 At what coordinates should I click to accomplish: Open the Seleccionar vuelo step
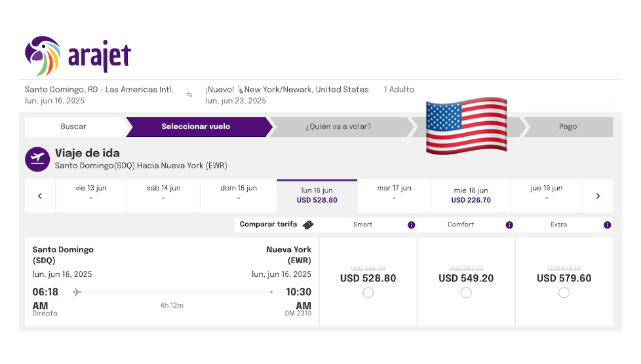196,126
